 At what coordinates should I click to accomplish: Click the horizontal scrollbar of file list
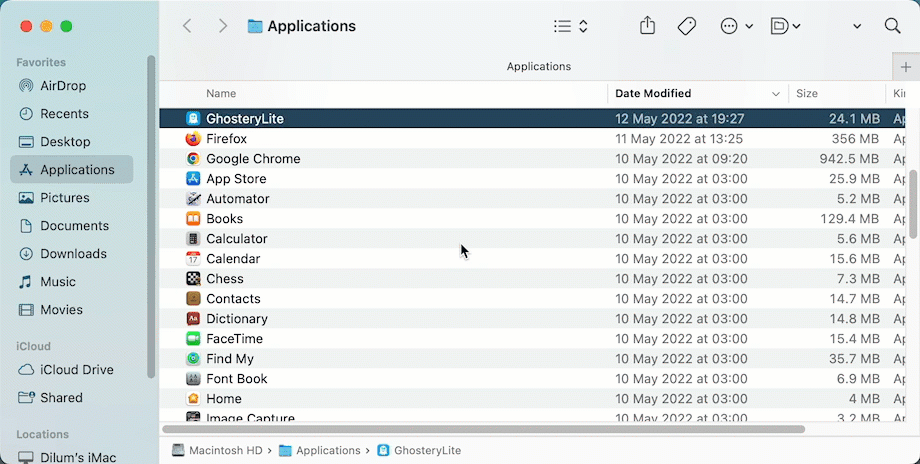click(x=483, y=429)
